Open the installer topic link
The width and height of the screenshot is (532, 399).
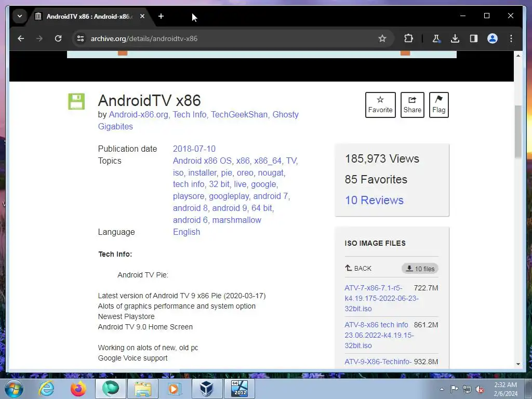click(x=202, y=172)
